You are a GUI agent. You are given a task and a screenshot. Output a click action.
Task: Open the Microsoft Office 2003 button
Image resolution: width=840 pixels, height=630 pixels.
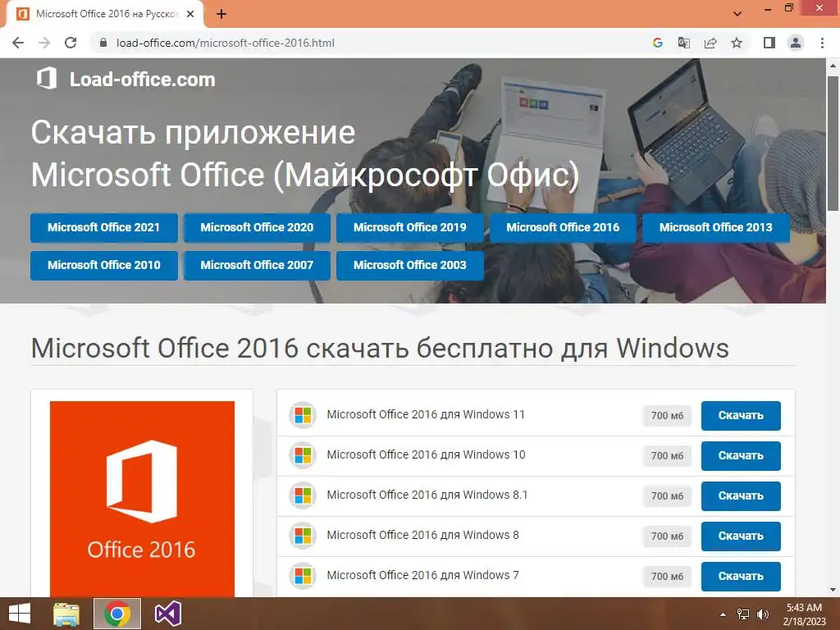point(410,265)
